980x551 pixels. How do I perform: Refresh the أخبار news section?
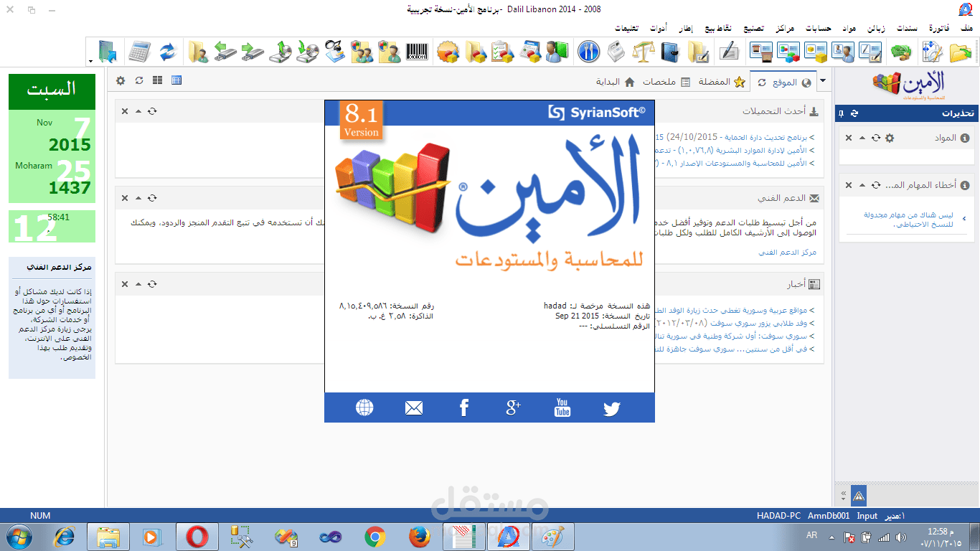tap(152, 284)
